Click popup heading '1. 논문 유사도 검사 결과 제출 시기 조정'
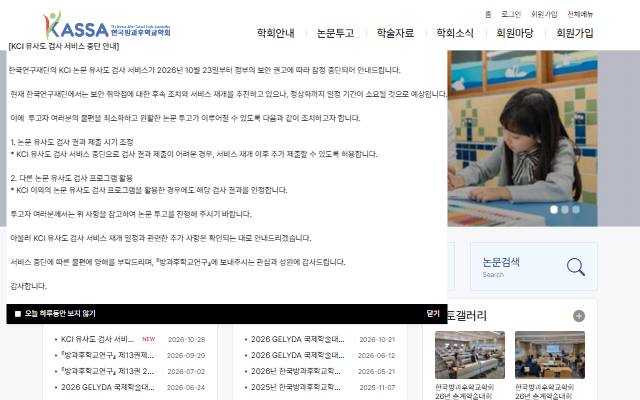The image size is (640, 400). pyautogui.click(x=72, y=142)
